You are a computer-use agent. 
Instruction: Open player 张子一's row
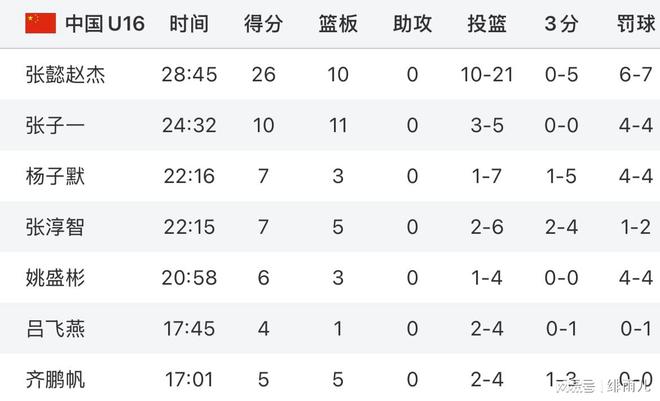click(330, 125)
